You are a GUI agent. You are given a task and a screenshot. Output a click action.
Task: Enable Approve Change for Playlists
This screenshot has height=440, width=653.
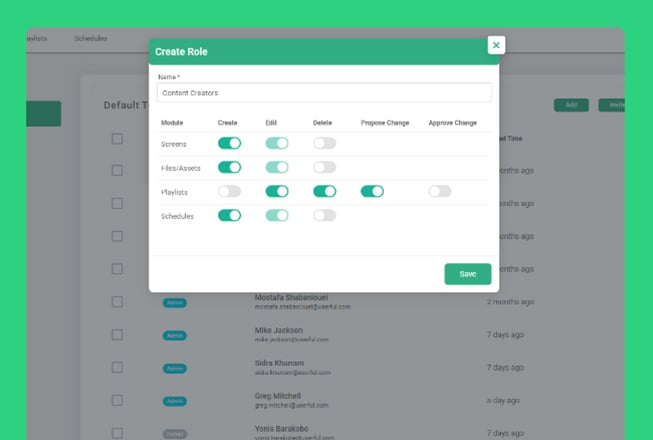[440, 191]
